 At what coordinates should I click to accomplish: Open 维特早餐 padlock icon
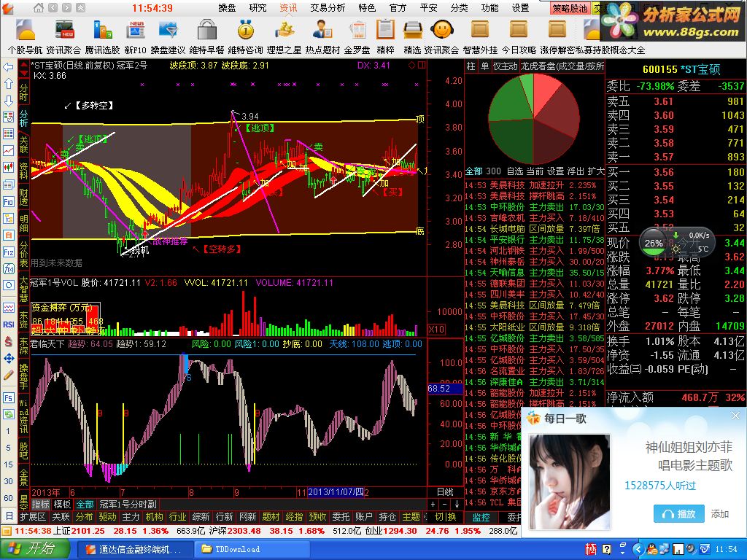206,36
